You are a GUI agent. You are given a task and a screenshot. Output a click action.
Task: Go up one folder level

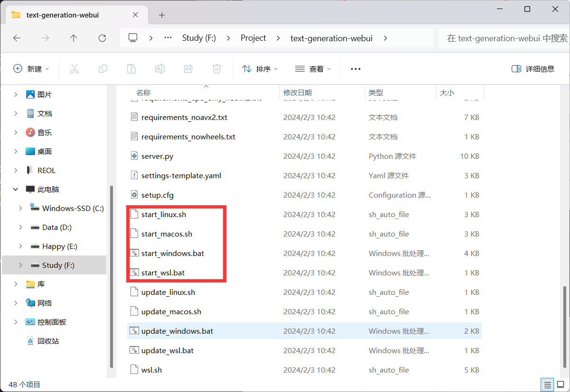coord(74,38)
